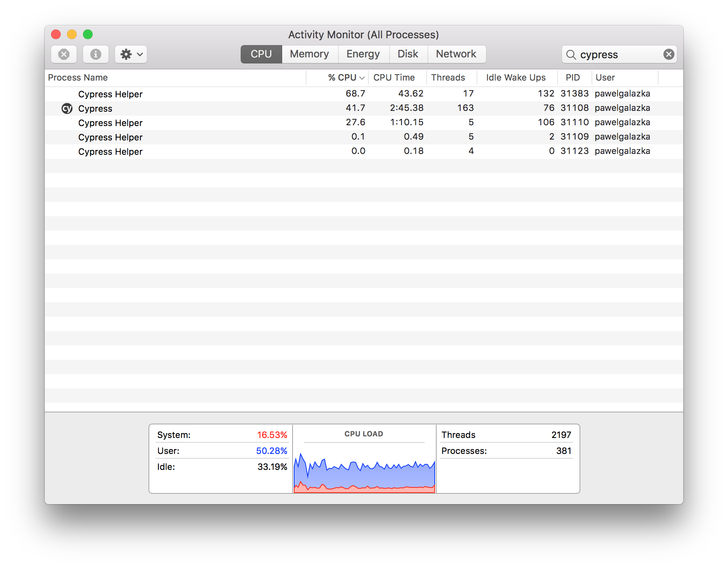Click the Threads 2197 total
728x568 pixels.
click(561, 435)
